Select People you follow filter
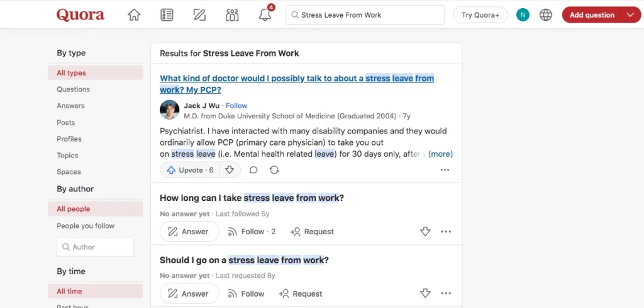The image size is (644, 308). [86, 225]
